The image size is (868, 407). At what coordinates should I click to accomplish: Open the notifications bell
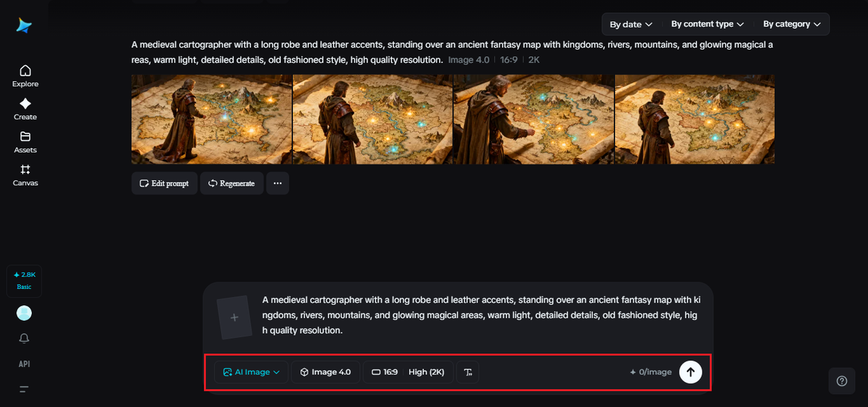(x=24, y=338)
